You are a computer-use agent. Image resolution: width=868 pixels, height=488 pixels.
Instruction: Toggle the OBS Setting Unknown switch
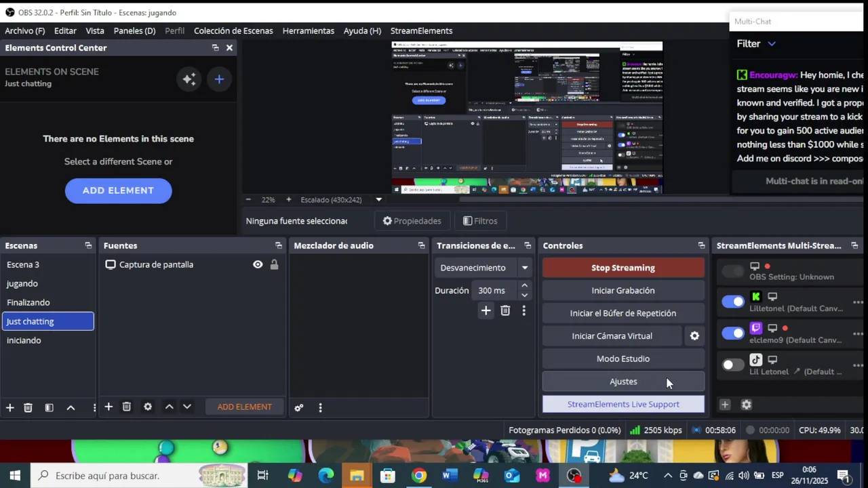pyautogui.click(x=733, y=271)
